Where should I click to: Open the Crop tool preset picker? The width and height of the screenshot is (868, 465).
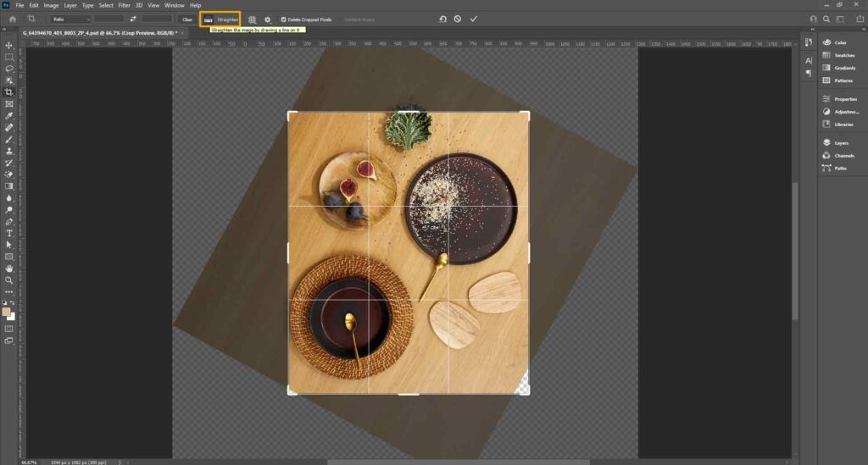32,19
